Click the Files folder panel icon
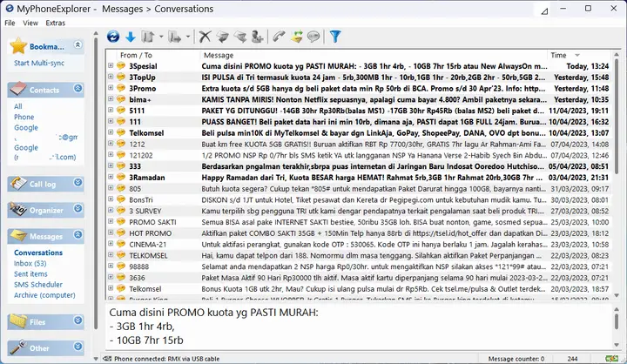Image resolution: width=627 pixels, height=364 pixels. coord(18,321)
